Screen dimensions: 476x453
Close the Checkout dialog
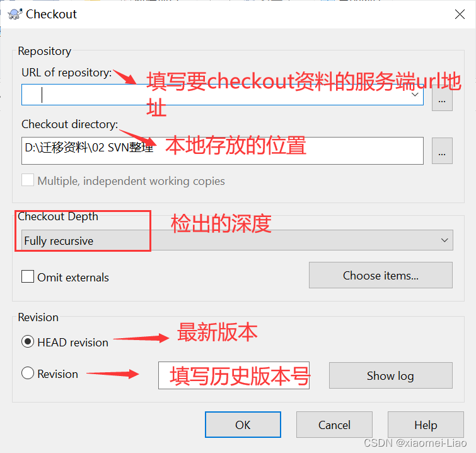click(x=460, y=14)
